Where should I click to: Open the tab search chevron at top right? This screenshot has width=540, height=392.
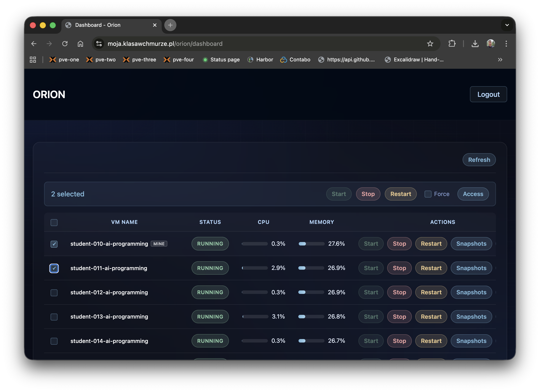(x=507, y=25)
